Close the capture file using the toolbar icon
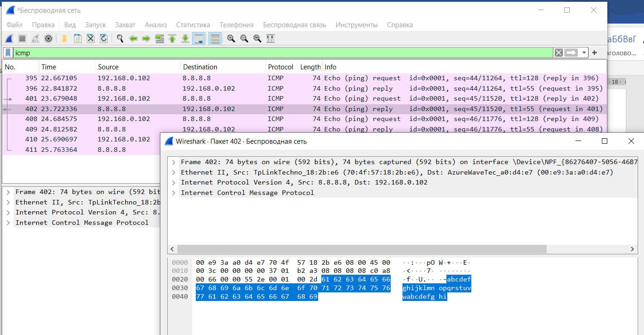This screenshot has height=335, width=644. point(91,39)
